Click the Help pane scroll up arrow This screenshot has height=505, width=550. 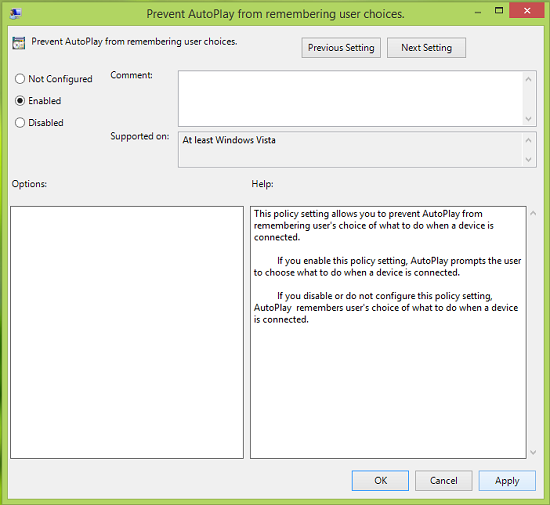[x=533, y=213]
